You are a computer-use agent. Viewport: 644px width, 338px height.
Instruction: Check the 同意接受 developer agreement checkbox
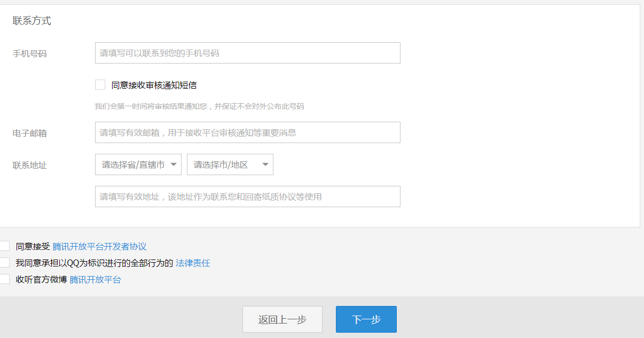tap(4, 246)
